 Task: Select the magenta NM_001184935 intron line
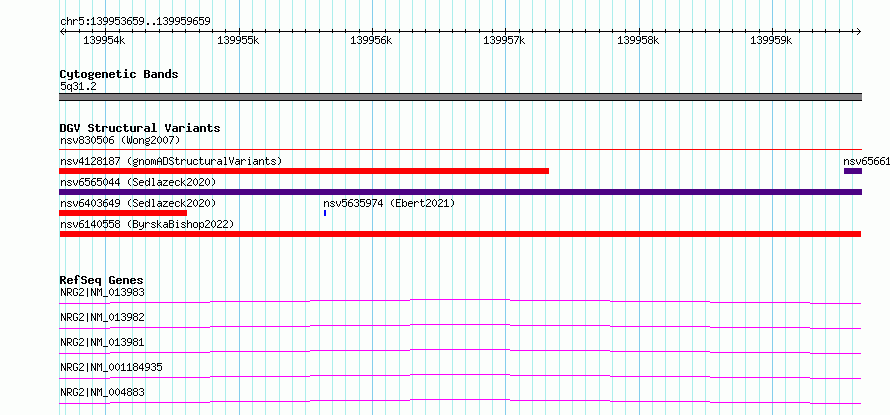click(460, 376)
